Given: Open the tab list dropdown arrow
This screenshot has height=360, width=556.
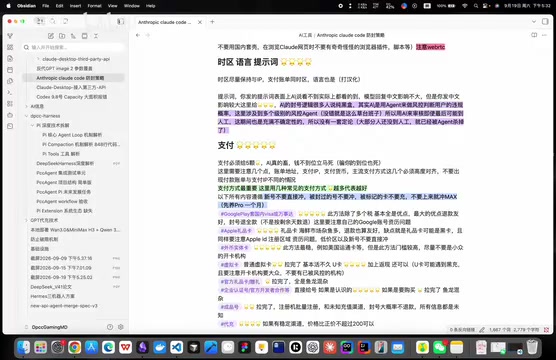Looking at the screenshot, I should click(534, 22).
